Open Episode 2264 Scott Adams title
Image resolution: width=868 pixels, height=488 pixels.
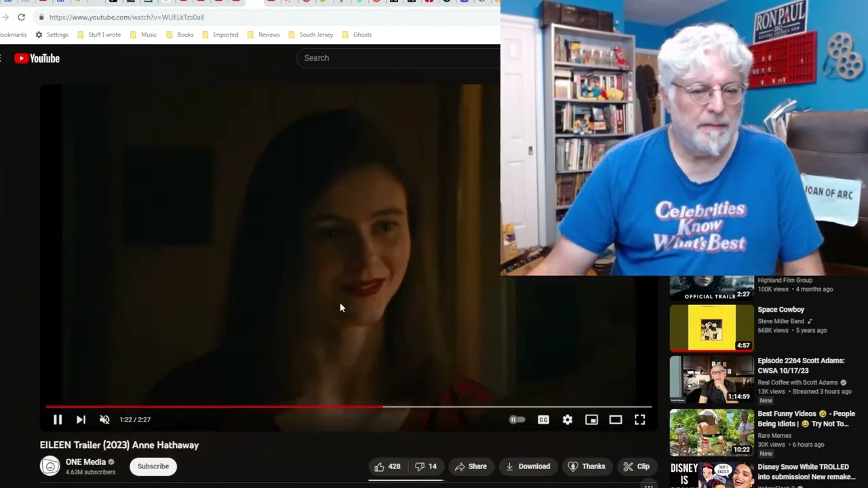(801, 366)
